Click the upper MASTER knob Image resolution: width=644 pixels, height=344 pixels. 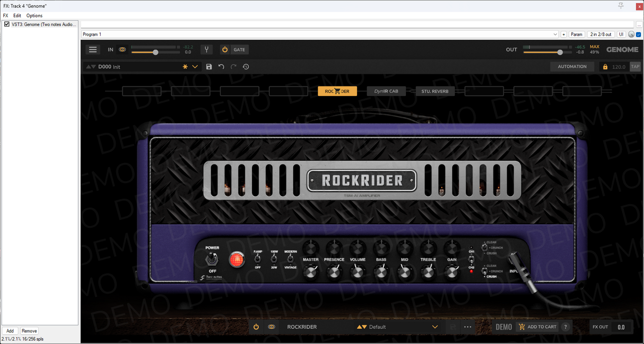tap(311, 247)
